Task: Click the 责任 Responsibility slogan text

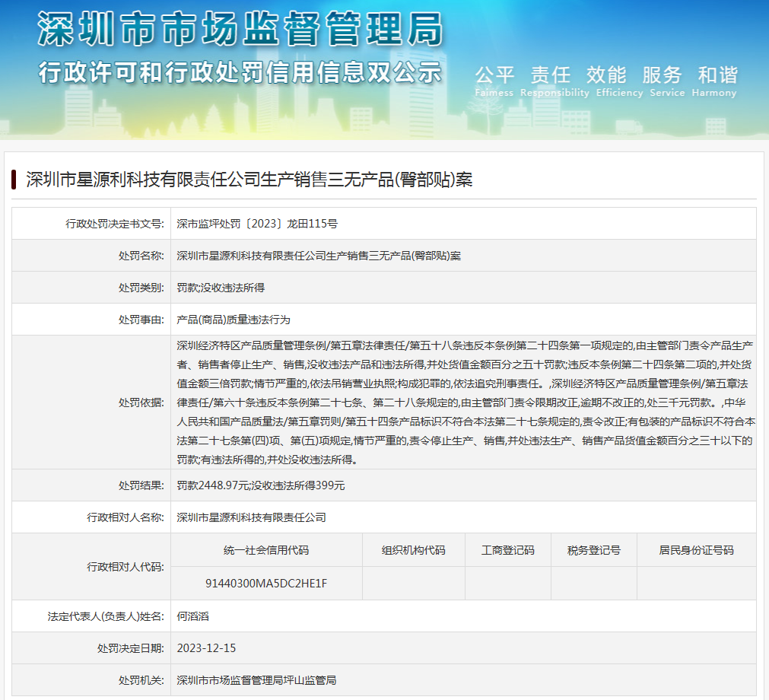Action: [x=555, y=81]
